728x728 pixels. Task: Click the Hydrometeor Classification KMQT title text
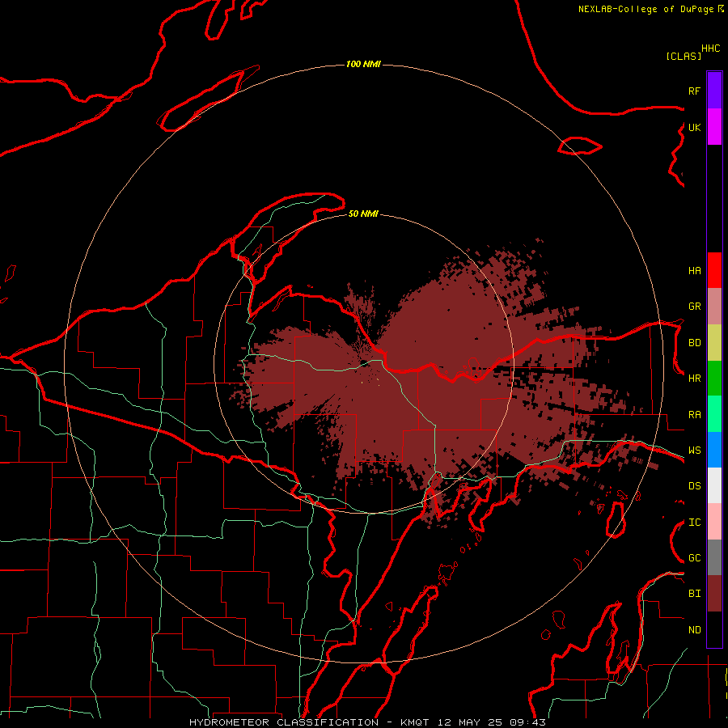coord(310,722)
